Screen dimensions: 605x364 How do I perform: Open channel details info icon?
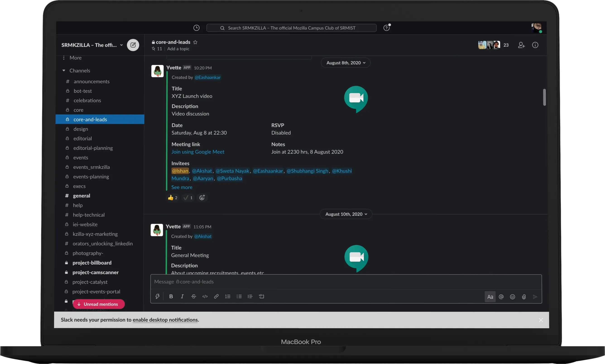click(535, 45)
